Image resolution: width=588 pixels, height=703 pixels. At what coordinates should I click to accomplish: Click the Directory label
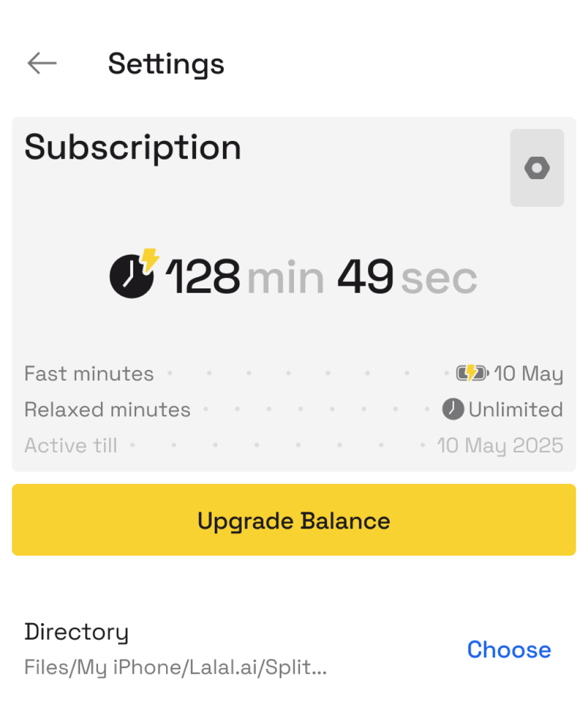tap(76, 633)
